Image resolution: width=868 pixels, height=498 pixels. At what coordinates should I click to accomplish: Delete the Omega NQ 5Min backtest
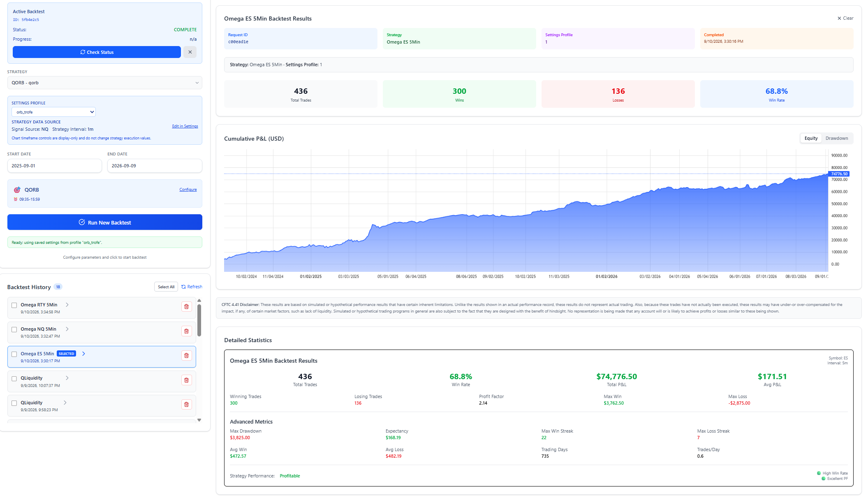pos(186,331)
